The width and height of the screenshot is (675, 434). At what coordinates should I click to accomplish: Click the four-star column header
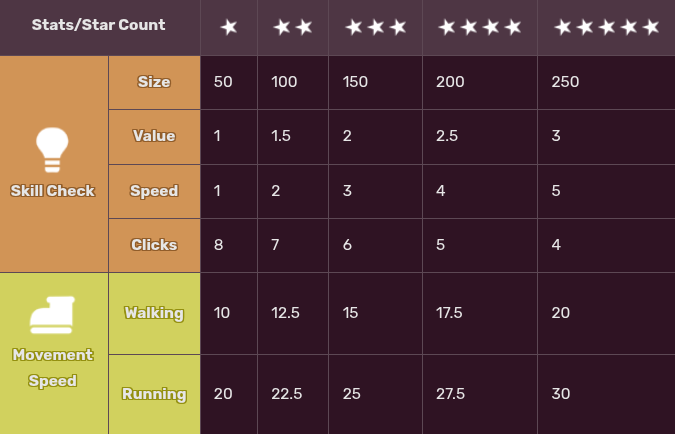click(x=480, y=27)
